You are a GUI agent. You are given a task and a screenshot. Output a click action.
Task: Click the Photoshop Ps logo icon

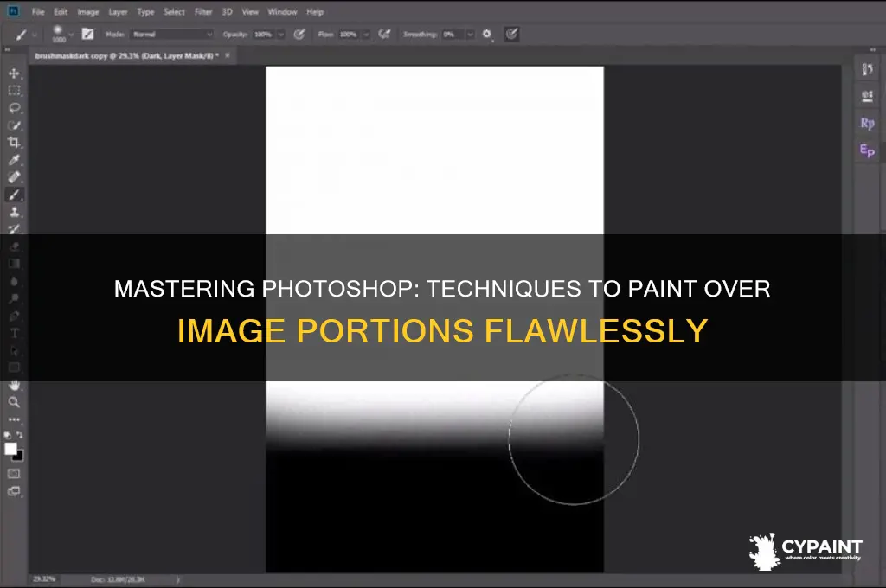pos(12,11)
